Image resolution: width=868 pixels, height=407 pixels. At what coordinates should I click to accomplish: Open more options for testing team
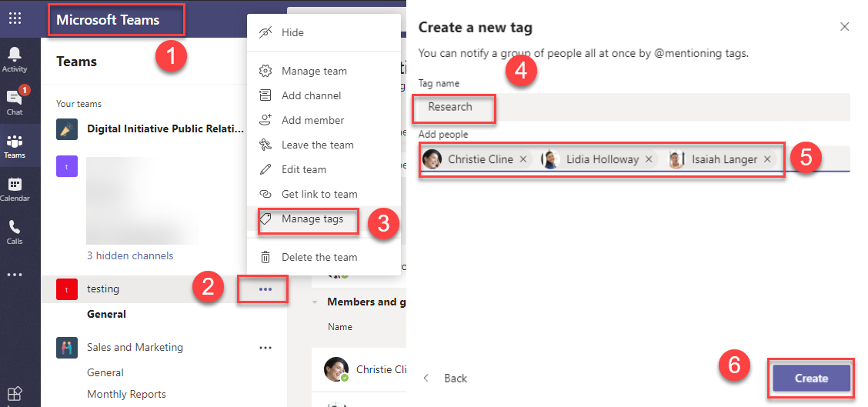[x=265, y=289]
